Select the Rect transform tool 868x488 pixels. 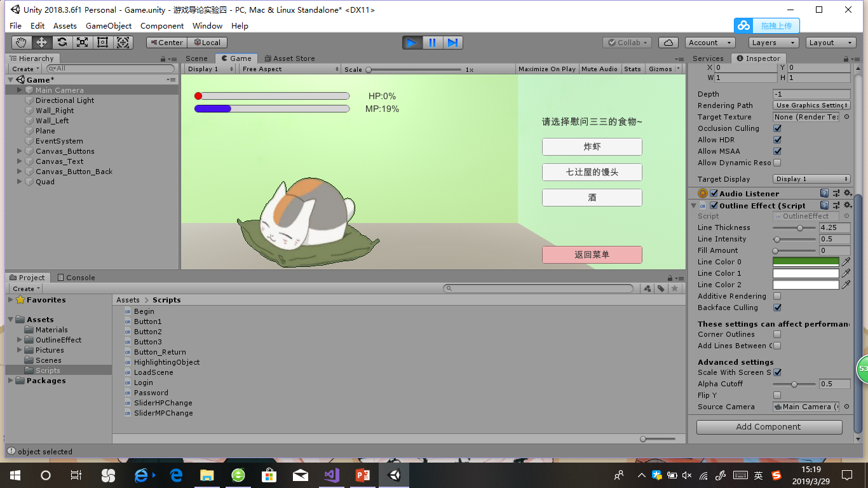click(x=102, y=42)
